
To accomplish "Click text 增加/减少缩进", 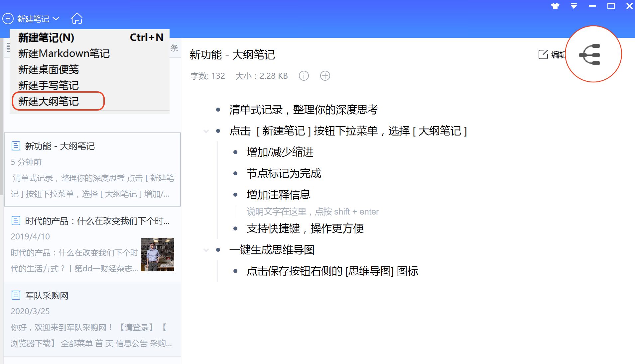I will click(x=280, y=152).
